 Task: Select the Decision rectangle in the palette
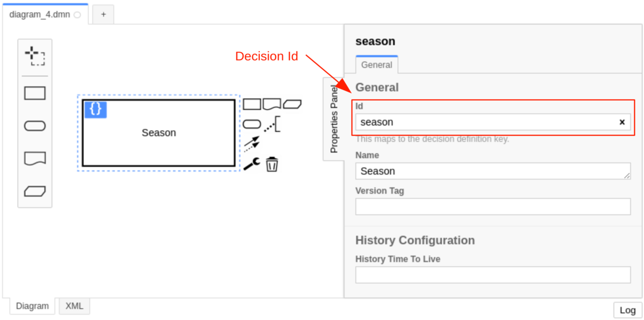point(35,93)
